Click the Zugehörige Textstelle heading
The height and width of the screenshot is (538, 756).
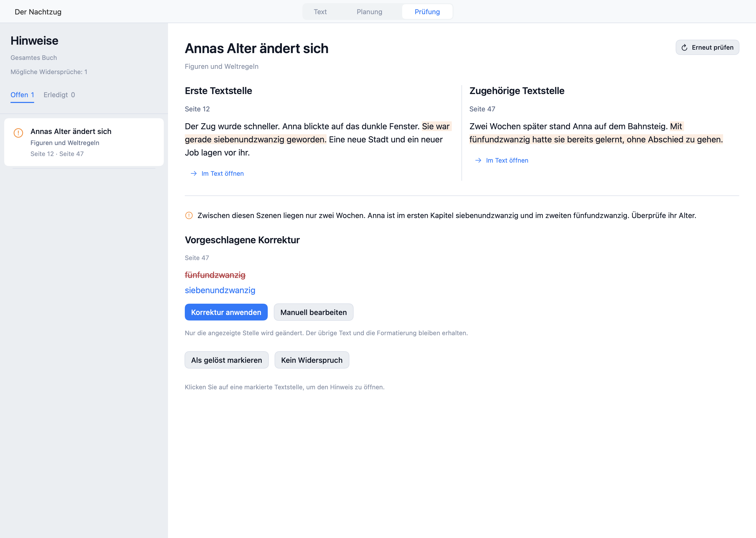pos(517,91)
